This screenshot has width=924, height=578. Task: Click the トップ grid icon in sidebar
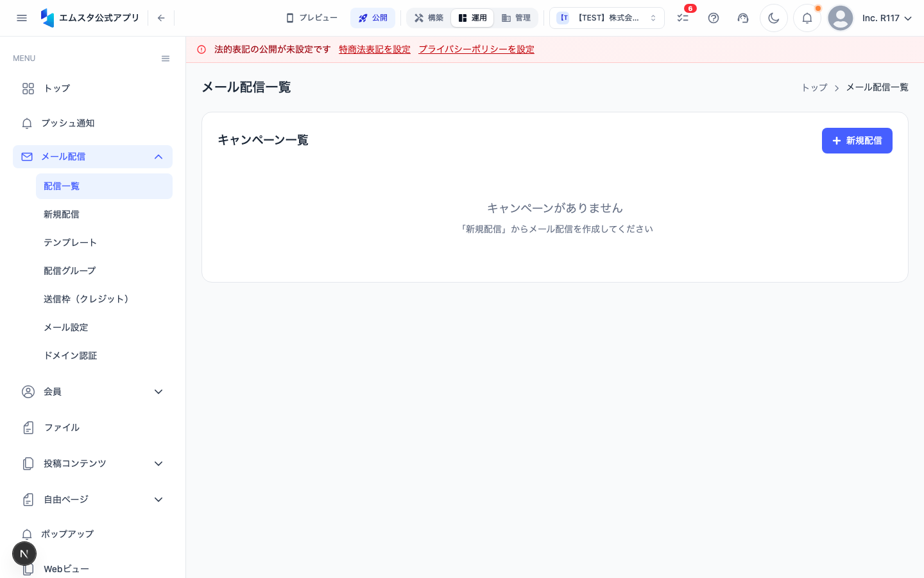[x=28, y=89]
